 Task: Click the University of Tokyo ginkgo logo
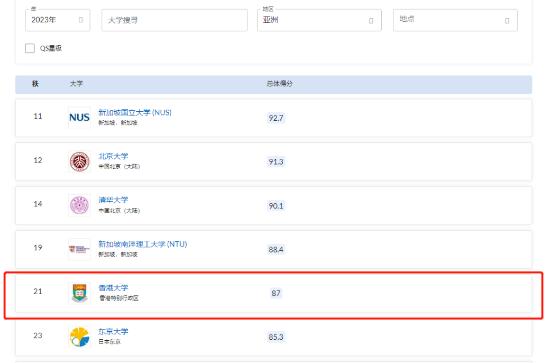pyautogui.click(x=79, y=337)
